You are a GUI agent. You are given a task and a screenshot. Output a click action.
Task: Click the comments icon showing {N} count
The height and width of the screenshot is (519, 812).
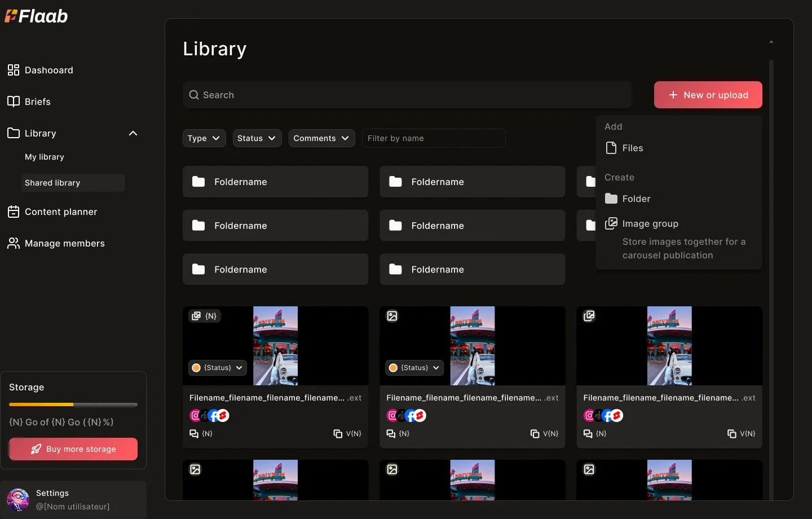pos(193,434)
